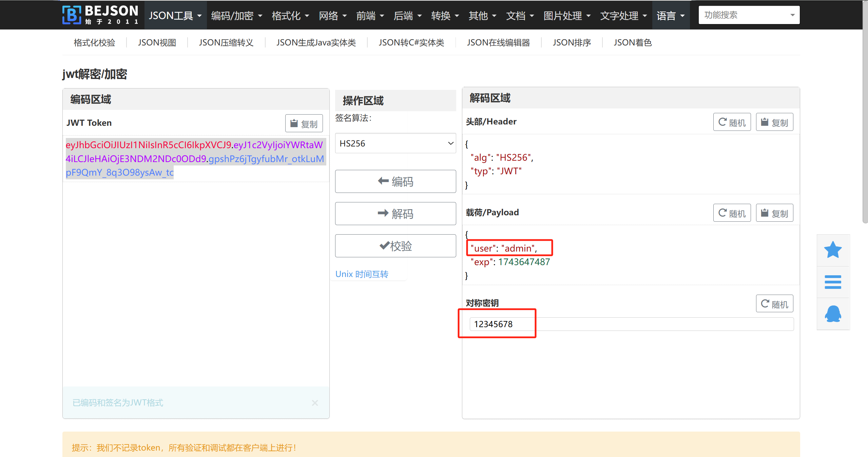Expand the HS256 signature algorithm dropdown
This screenshot has width=868, height=457.
coord(395,143)
